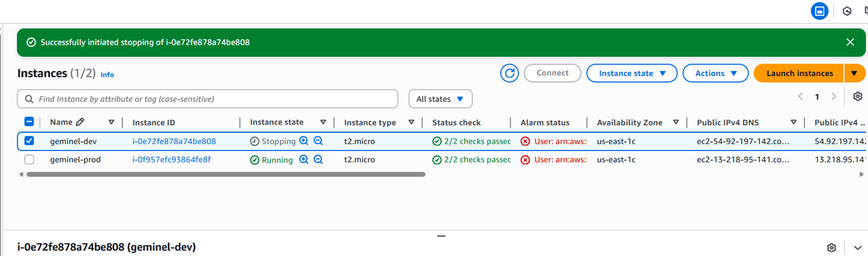Expand the Launch instances split arrow
The width and height of the screenshot is (868, 256).
click(x=854, y=73)
